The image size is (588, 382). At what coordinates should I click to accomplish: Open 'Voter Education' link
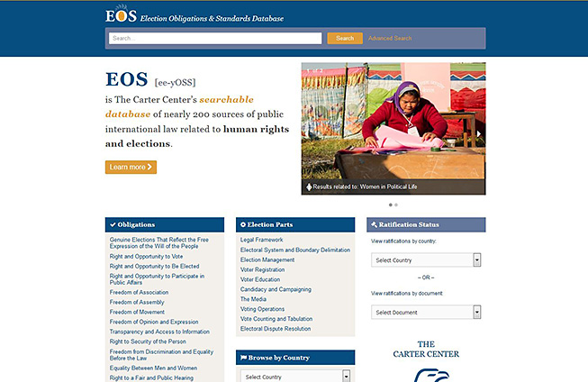260,279
